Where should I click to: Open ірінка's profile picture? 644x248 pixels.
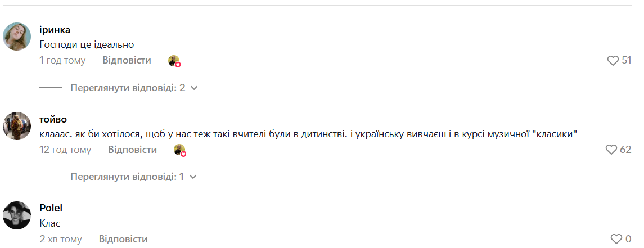(17, 37)
